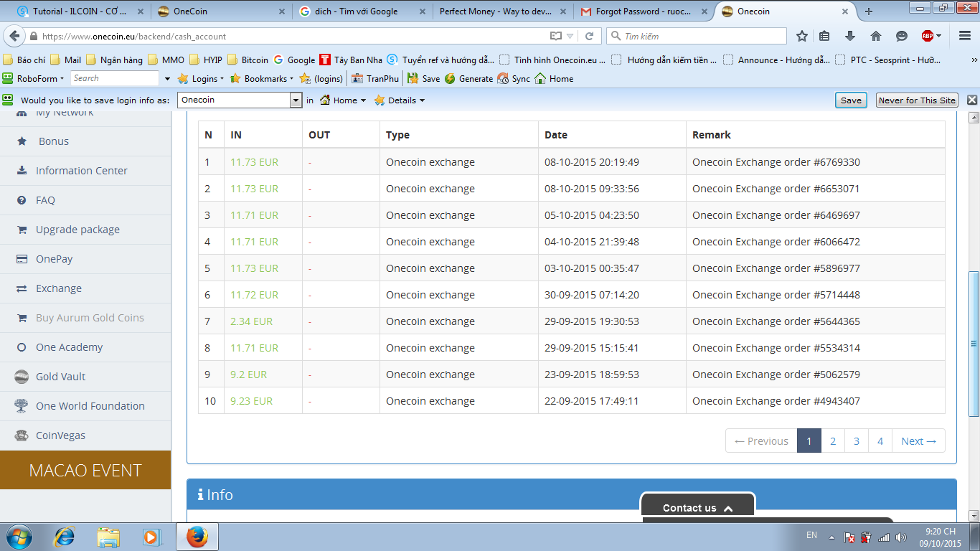This screenshot has width=980, height=551.
Task: Go to page 4 of transactions
Action: point(880,441)
